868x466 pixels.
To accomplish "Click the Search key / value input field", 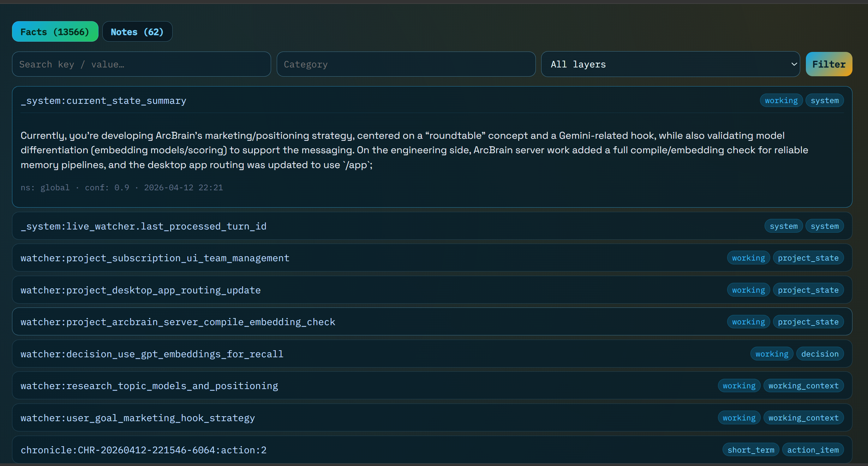I will (x=141, y=64).
